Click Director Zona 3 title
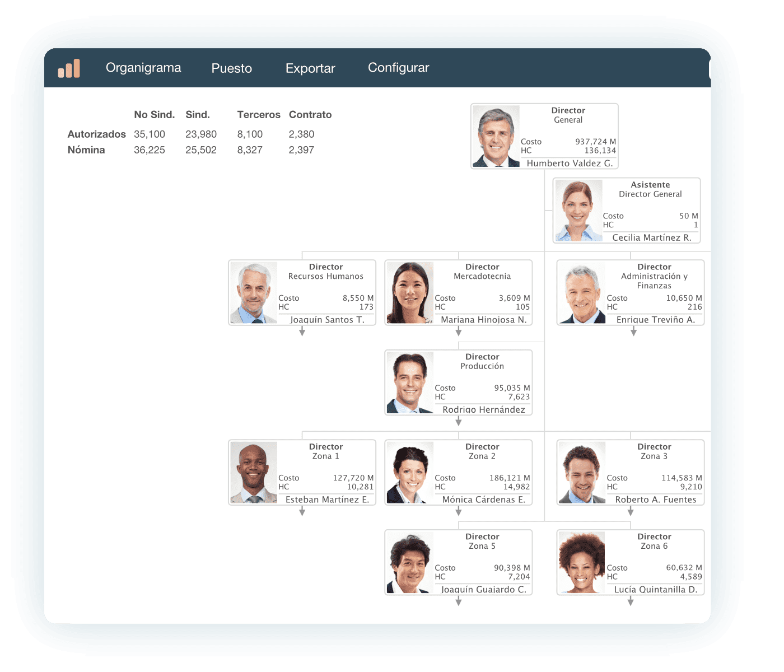Viewport: 784px width, 672px height. click(x=654, y=451)
